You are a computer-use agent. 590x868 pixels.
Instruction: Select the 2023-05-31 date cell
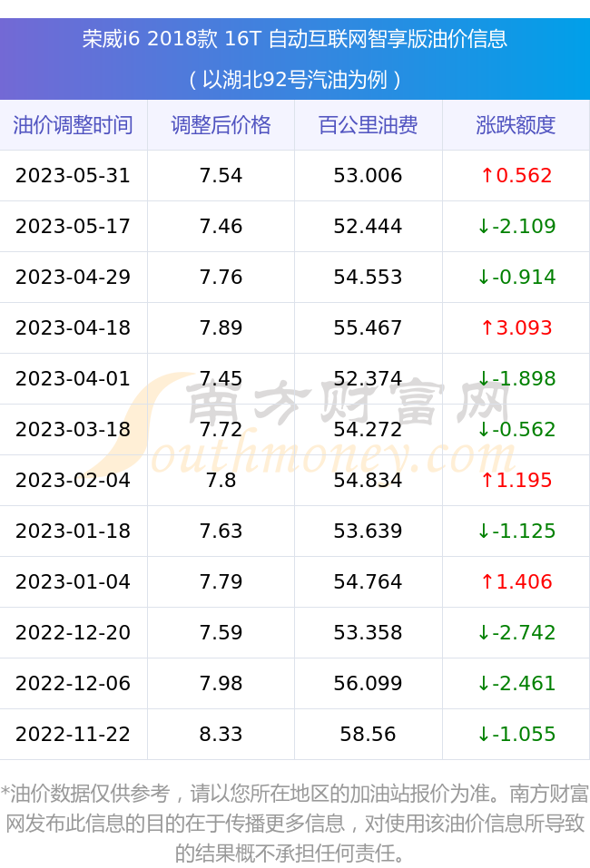(x=74, y=175)
